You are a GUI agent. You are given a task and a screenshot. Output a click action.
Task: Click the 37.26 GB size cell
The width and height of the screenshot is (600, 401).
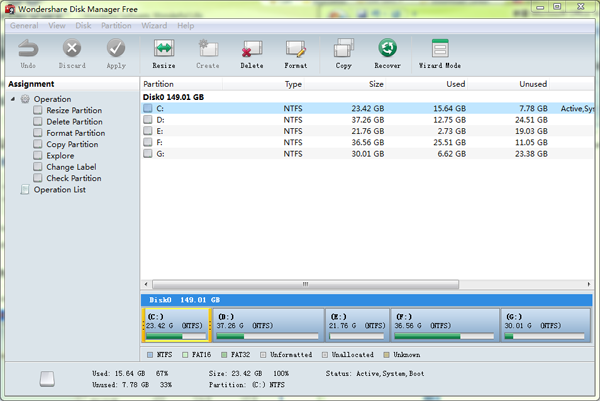(x=368, y=120)
